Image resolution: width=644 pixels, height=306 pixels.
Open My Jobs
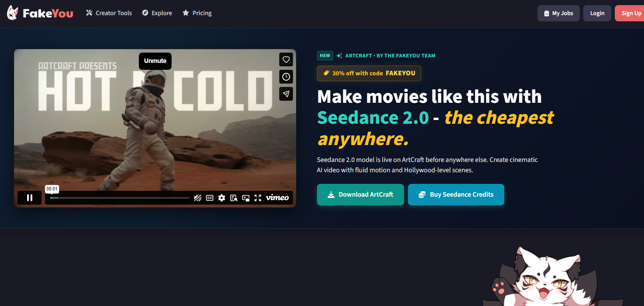click(x=558, y=13)
